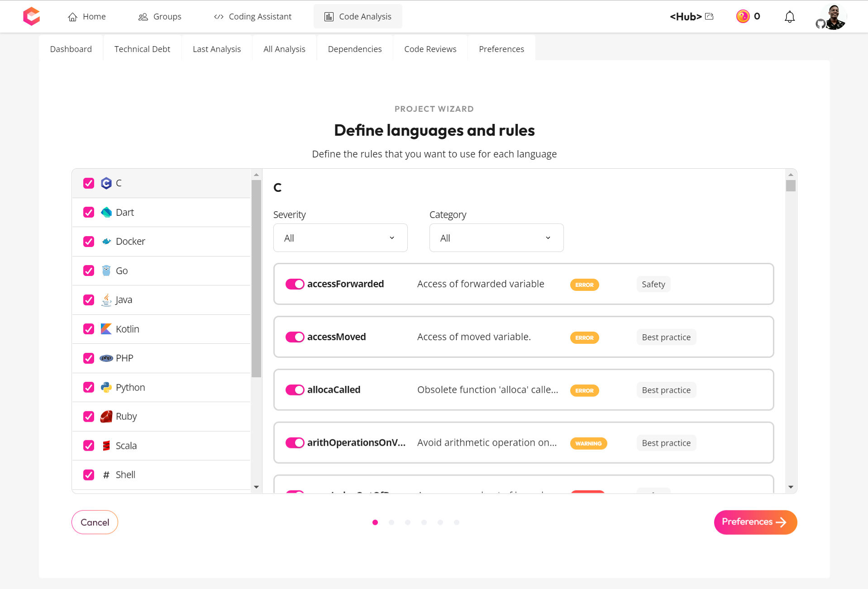Viewport: 868px width, 589px height.
Task: Click the Python icon in the language list
Action: (x=106, y=387)
